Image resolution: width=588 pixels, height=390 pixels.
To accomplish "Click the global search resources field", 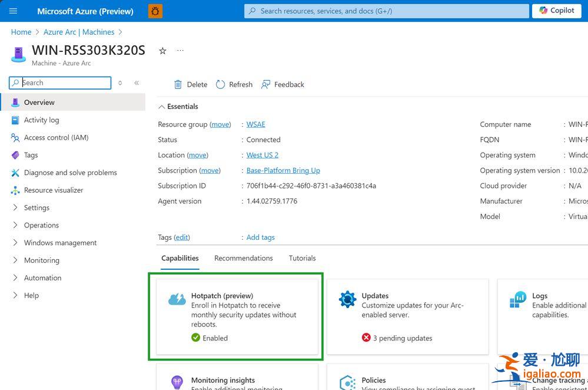I will [386, 11].
